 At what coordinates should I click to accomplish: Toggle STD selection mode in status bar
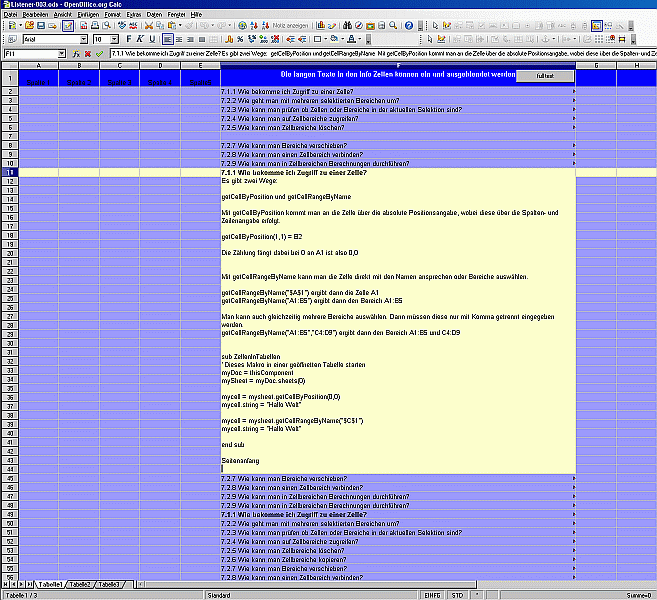point(457,594)
